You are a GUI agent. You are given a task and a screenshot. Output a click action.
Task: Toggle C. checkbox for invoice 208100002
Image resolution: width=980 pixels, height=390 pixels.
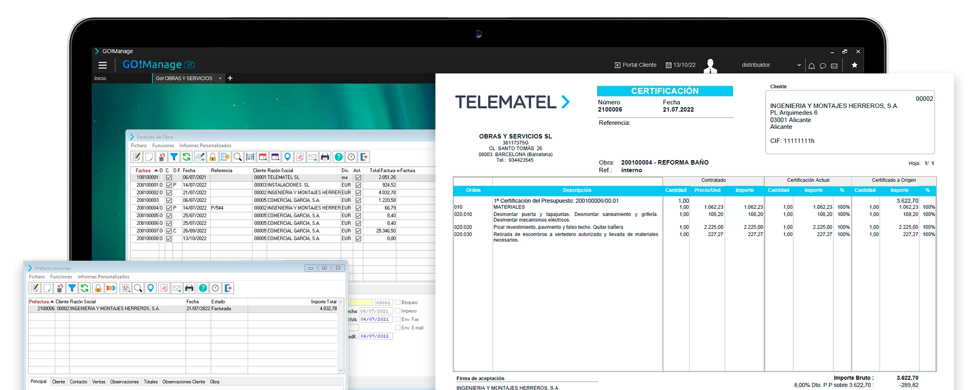169,193
